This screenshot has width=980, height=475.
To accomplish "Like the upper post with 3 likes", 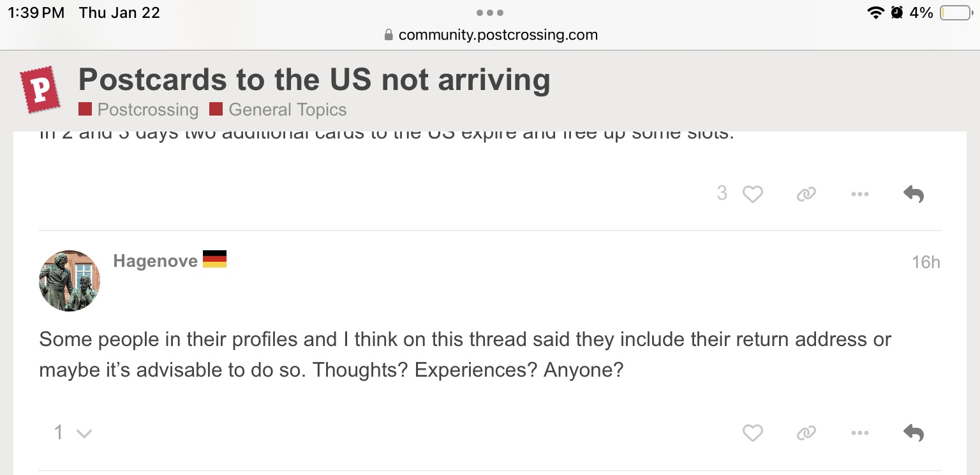I will coord(753,194).
